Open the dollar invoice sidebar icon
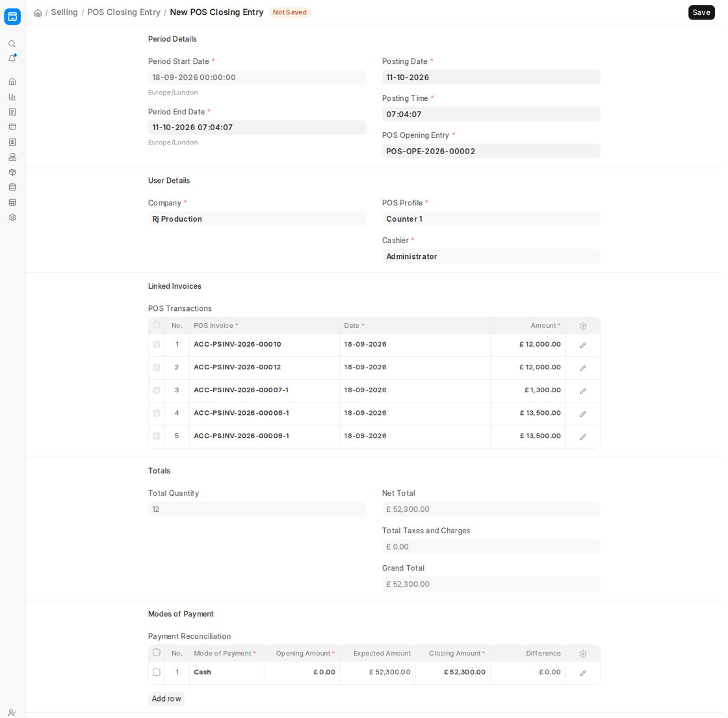The height and width of the screenshot is (718, 728). pos(12,142)
